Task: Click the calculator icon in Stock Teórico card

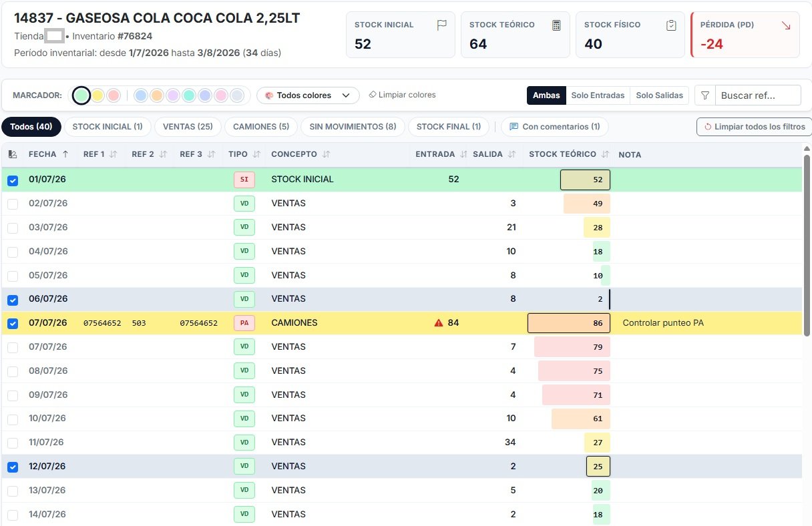Action: coord(556,25)
